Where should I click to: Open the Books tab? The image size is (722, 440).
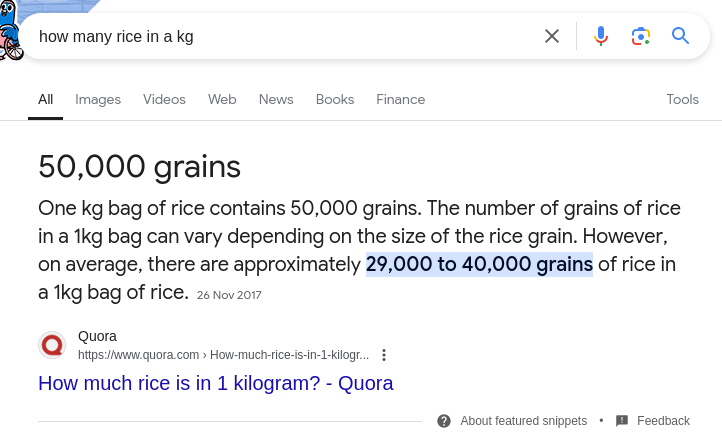[335, 99]
